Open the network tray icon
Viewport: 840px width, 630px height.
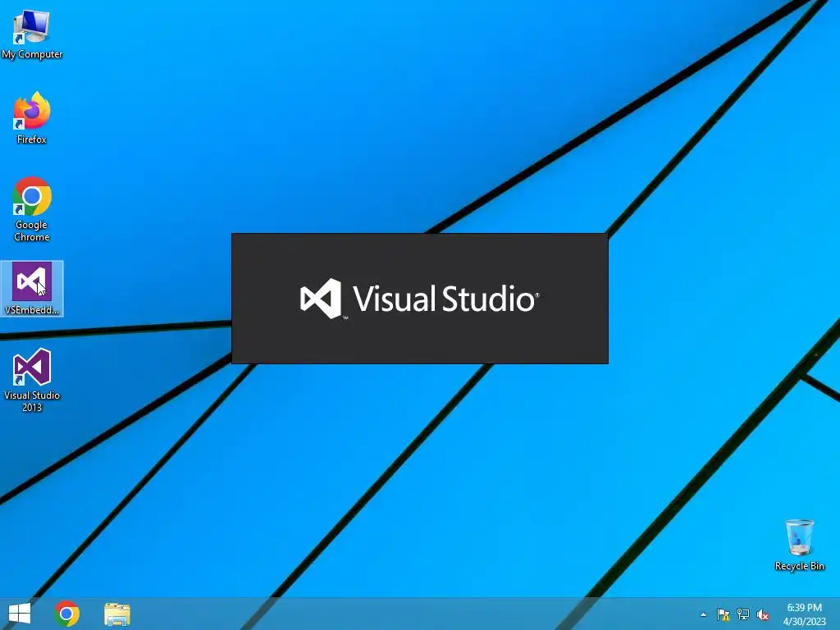(x=743, y=614)
